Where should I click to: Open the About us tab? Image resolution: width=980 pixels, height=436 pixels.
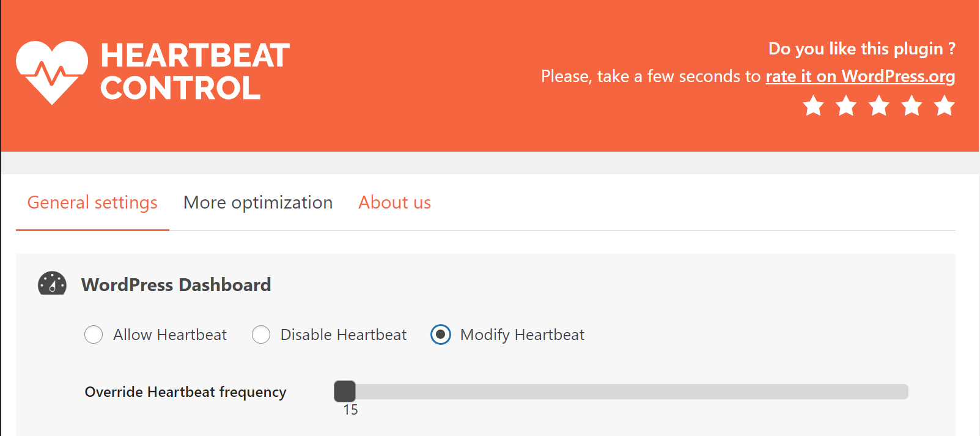394,202
